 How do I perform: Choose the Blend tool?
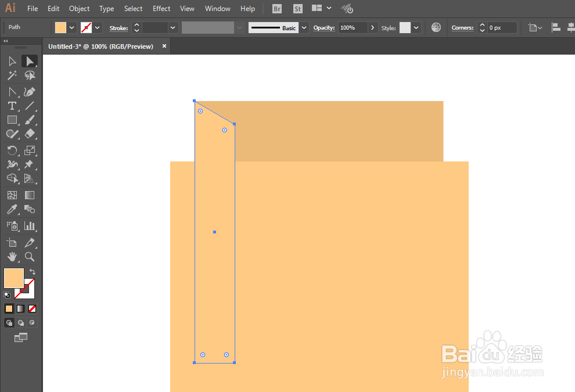30,210
